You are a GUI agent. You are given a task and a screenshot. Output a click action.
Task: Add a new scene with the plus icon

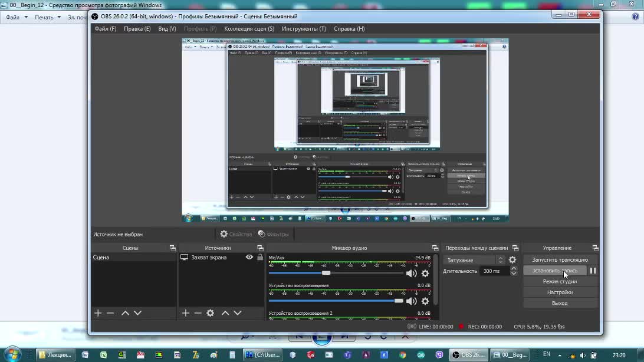(x=98, y=313)
